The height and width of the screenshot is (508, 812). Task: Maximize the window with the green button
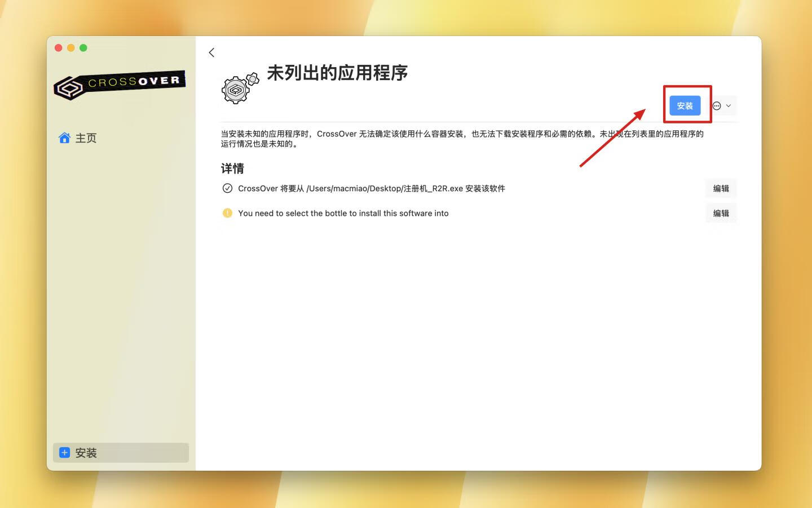pos(83,48)
